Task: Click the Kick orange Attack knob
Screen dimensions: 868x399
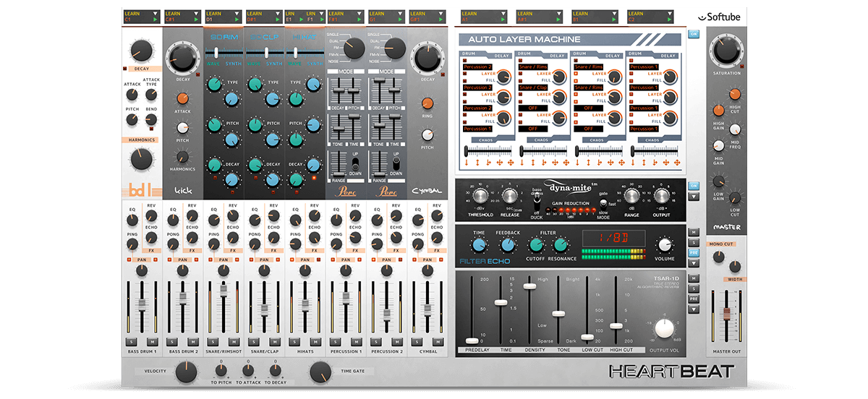Action: tap(183, 98)
